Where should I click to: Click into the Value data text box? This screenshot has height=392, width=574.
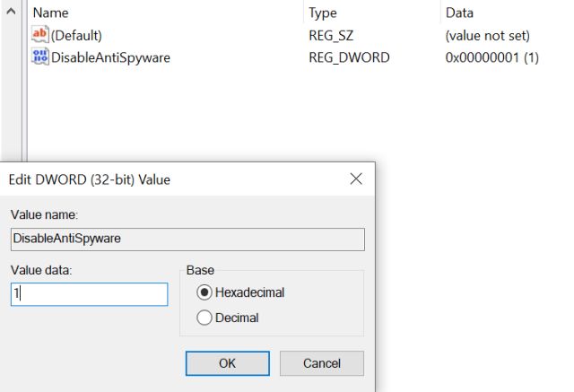(89, 294)
